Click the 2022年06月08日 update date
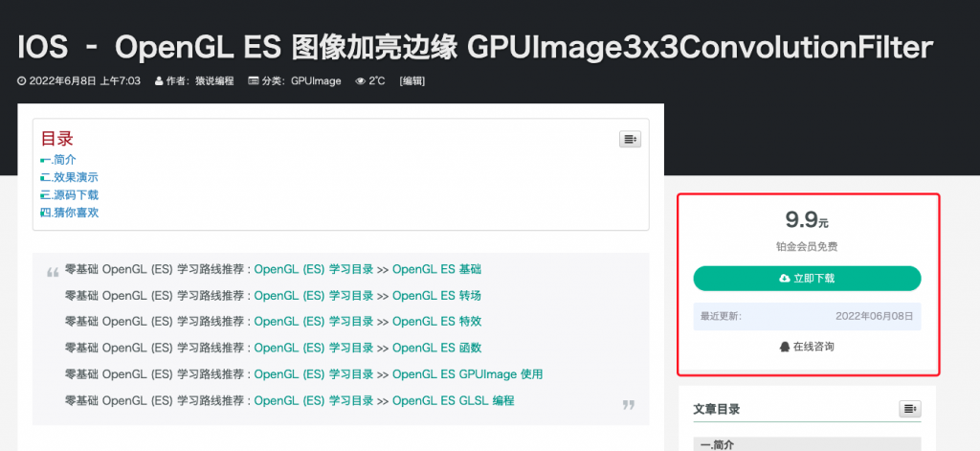The height and width of the screenshot is (451, 980). [x=875, y=317]
